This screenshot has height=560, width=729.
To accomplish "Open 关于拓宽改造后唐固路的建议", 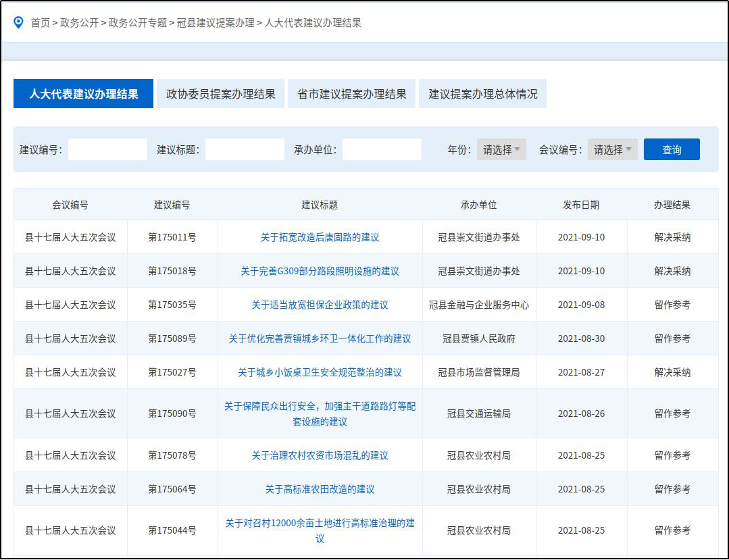I will (x=320, y=238).
